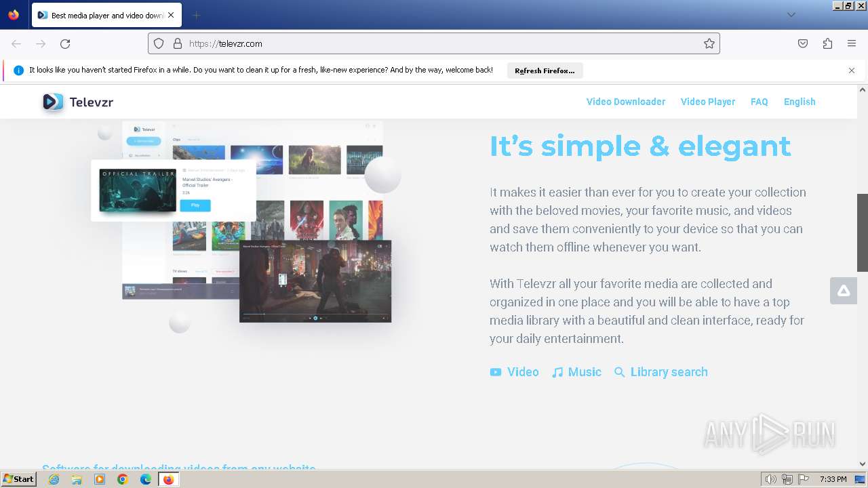This screenshot has width=868, height=488.
Task: Click the Play button in trailer card
Action: 195,205
